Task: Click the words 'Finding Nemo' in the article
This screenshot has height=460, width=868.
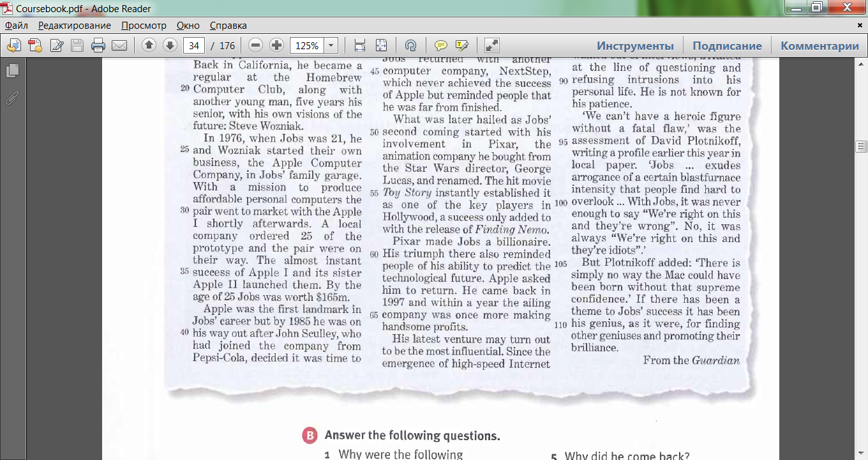Action: [511, 229]
